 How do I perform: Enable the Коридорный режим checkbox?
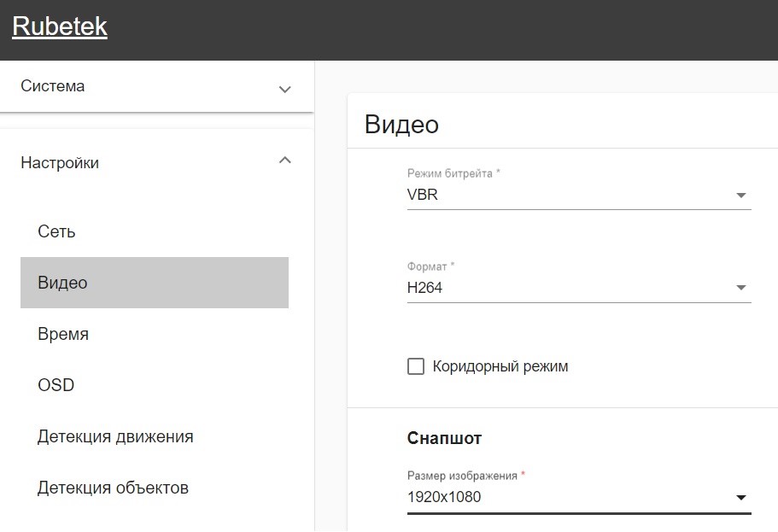tap(416, 366)
